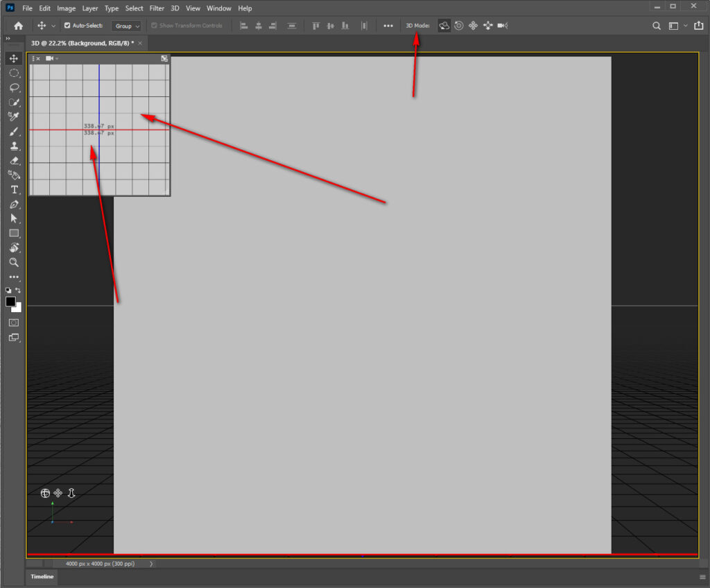The width and height of the screenshot is (710, 588).
Task: Open the 3D menu
Action: pyautogui.click(x=175, y=8)
